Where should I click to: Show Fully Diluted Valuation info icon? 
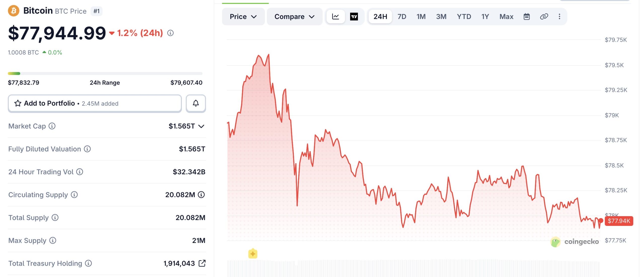[x=87, y=149]
